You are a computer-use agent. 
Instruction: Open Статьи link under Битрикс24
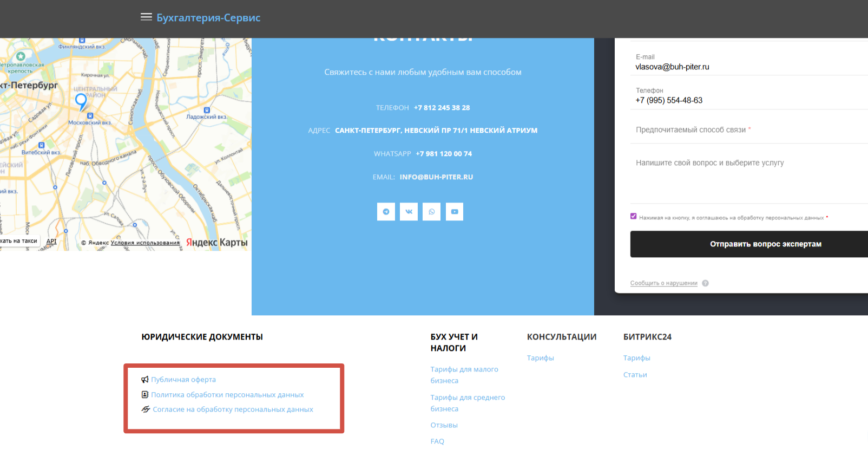click(635, 375)
